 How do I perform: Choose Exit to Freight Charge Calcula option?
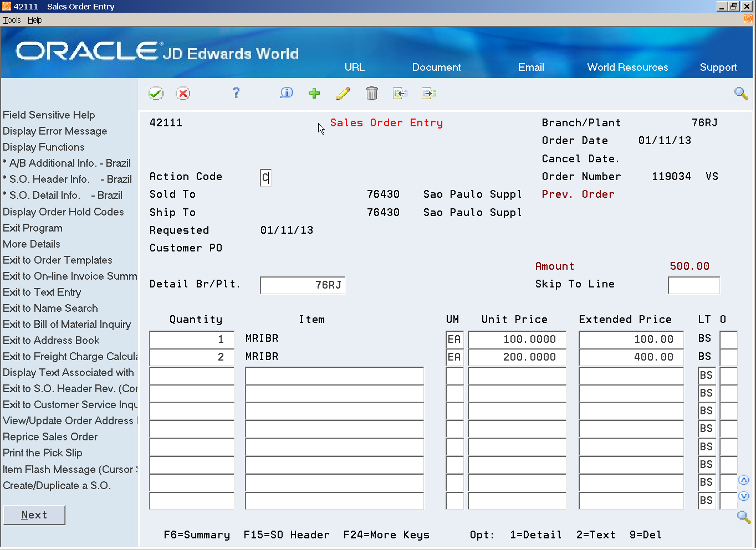point(70,356)
